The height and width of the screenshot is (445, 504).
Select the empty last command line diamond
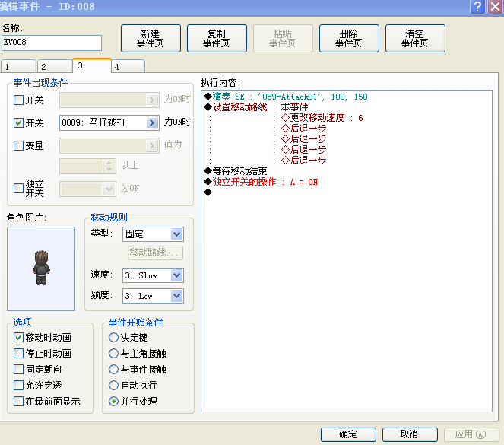point(208,192)
